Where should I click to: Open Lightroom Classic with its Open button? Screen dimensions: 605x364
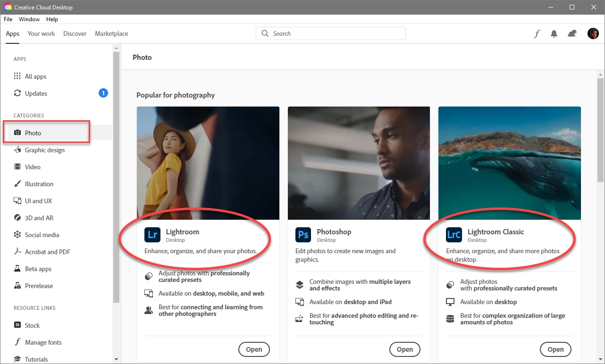tap(555, 349)
